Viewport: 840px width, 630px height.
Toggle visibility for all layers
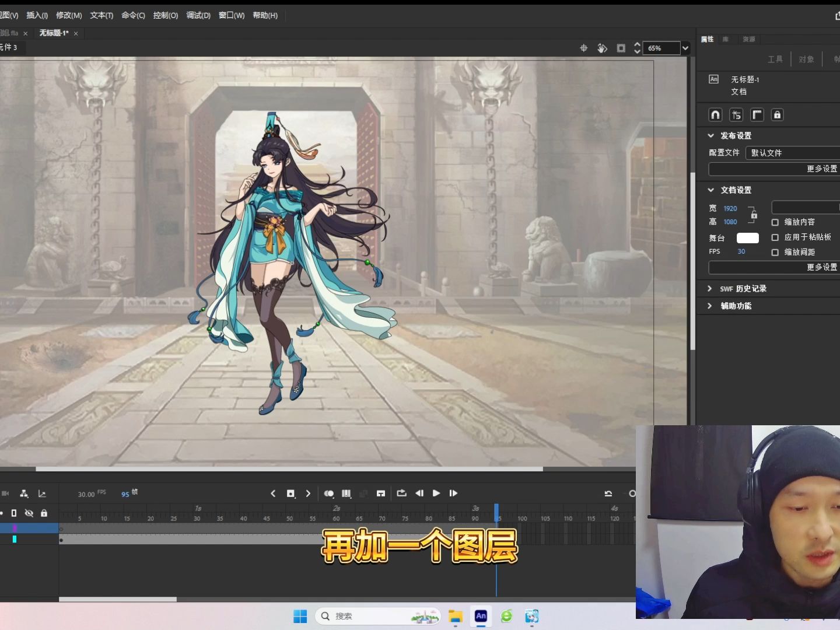(29, 513)
